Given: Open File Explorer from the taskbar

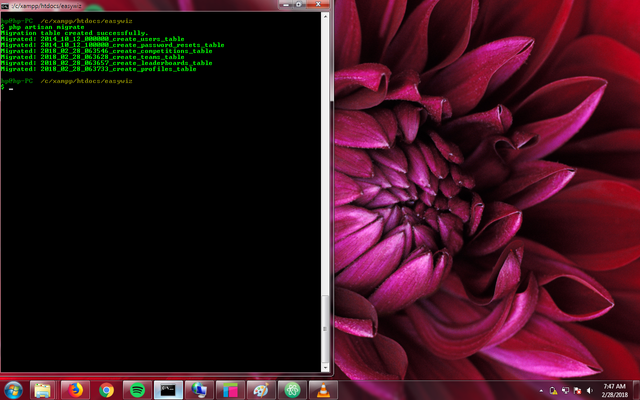Looking at the screenshot, I should 42,390.
